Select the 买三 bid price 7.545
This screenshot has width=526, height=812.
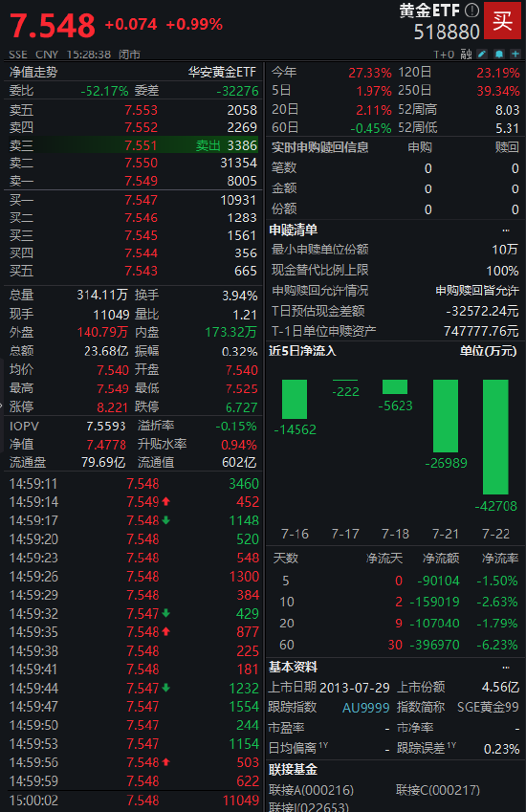[141, 235]
